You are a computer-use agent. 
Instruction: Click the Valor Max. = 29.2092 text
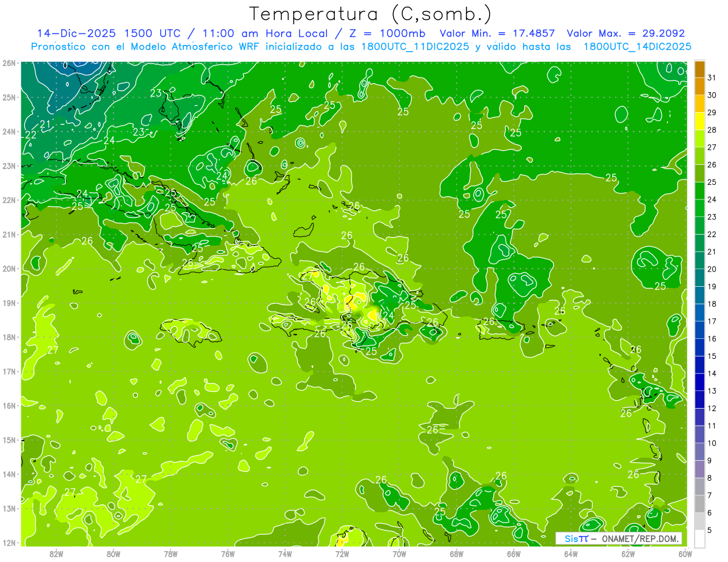point(625,33)
